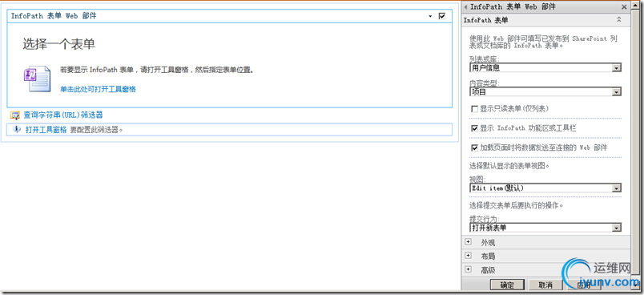Click the 打开工具窗格 link
The width and height of the screenshot is (644, 295).
(46, 129)
